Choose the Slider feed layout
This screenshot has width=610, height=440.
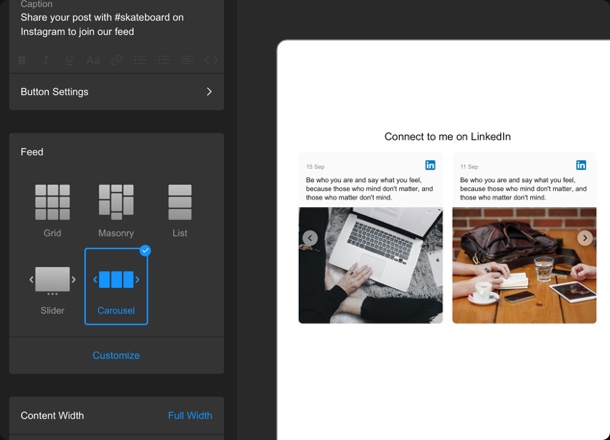pyautogui.click(x=53, y=290)
